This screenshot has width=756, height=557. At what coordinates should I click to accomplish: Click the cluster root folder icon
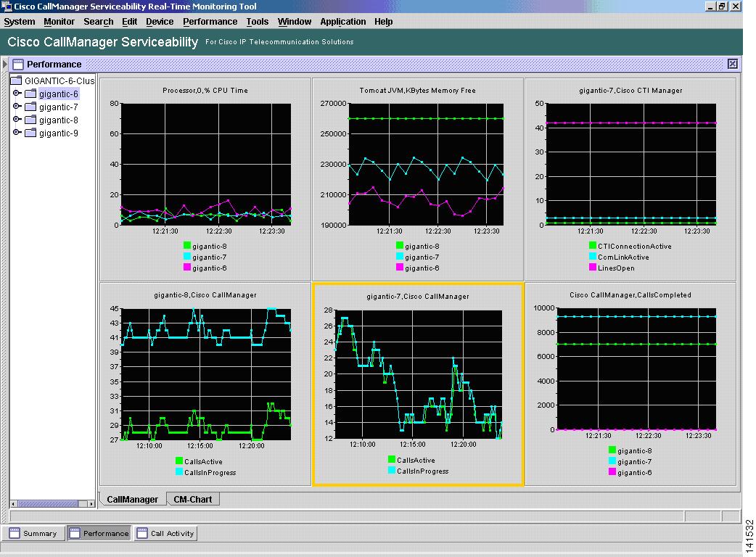(17, 80)
